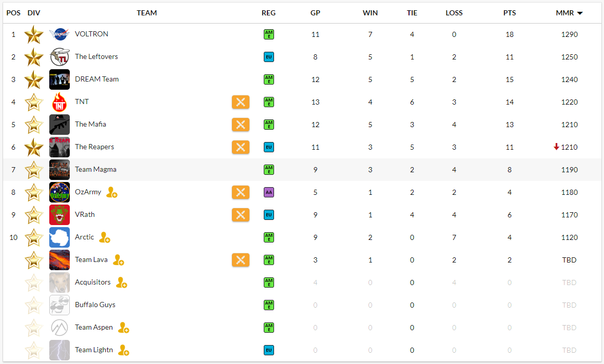This screenshot has width=604, height=364.
Task: Click the orange challenge button for TNT
Action: point(240,102)
